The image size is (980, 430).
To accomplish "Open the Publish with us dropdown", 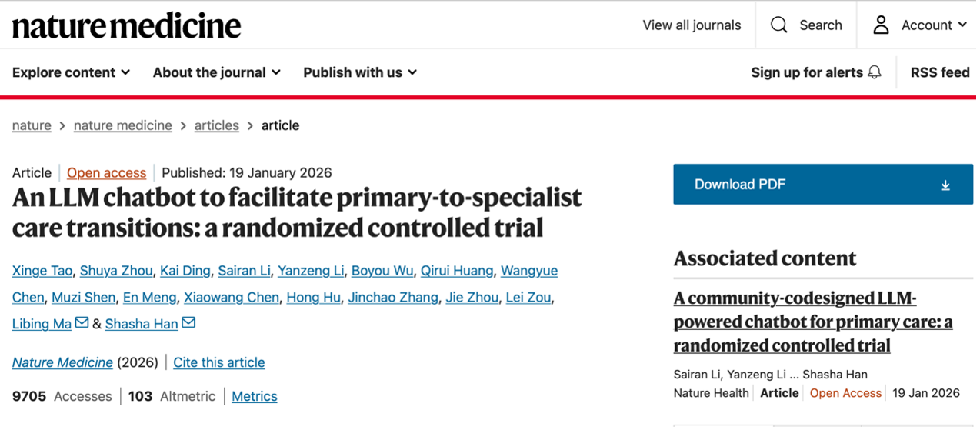I will [360, 72].
